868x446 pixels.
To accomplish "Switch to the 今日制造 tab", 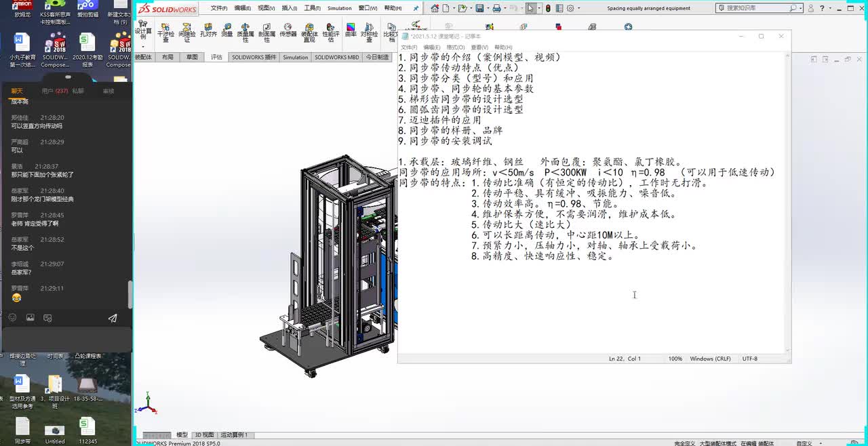I will pos(378,58).
